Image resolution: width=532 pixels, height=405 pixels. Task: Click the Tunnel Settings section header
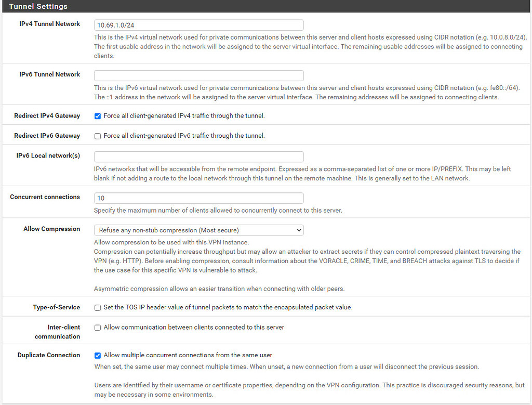[x=38, y=6]
